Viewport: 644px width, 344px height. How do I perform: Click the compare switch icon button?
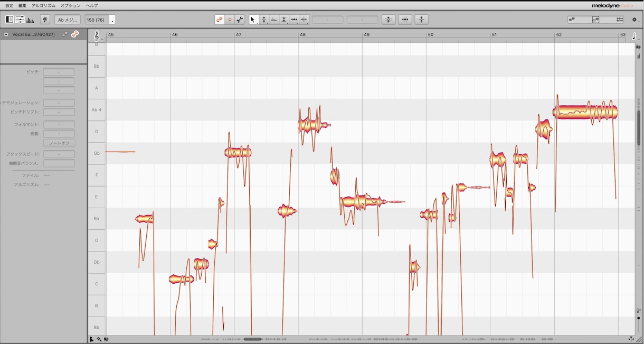click(x=45, y=20)
